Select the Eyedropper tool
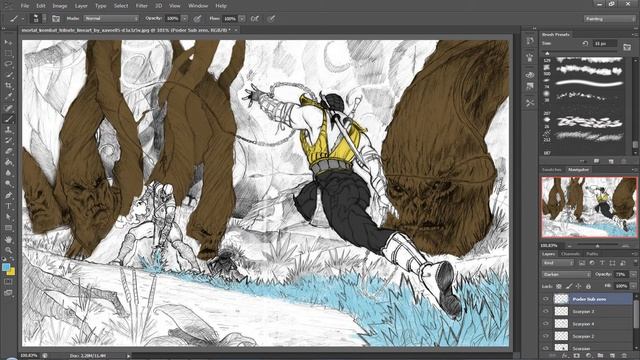This screenshot has height=360, width=640. pyautogui.click(x=8, y=97)
